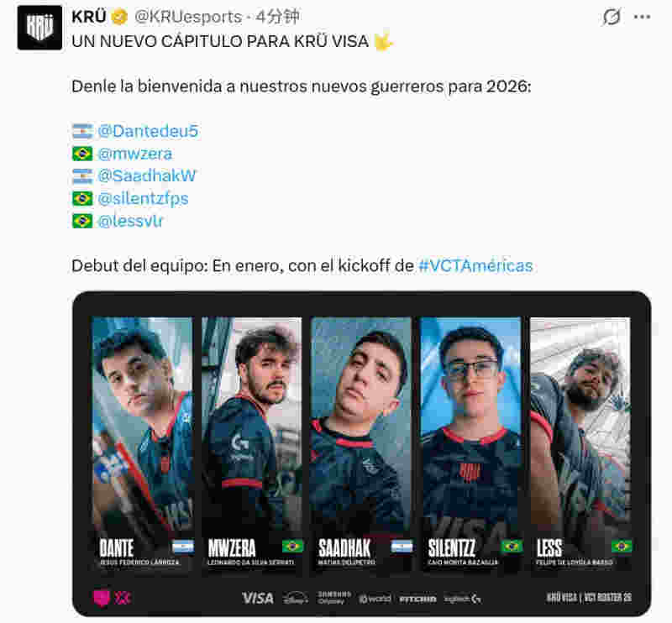
Task: Open the three-dot more options menu
Action: (x=642, y=17)
